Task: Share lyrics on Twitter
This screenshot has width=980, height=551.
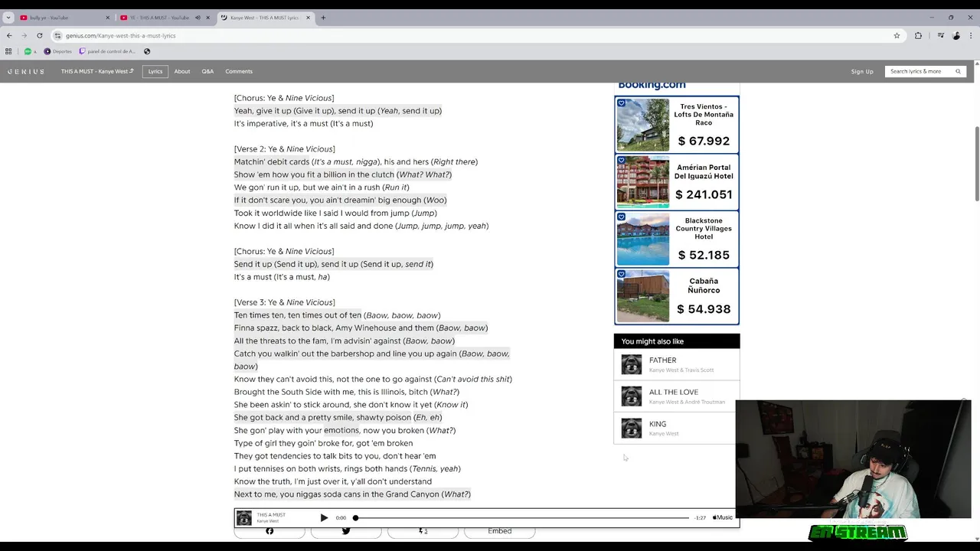Action: coord(346,531)
